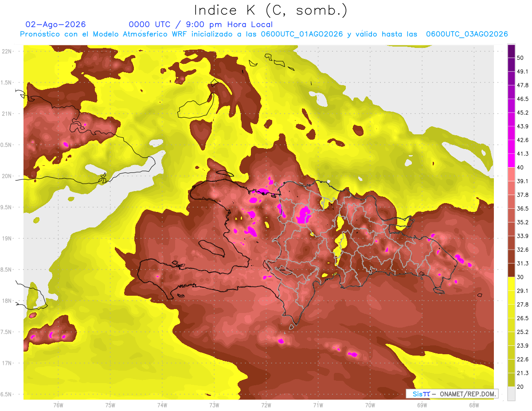The height and width of the screenshot is (411, 532).
Task: Click the 71W longitude label
Action: 318,405
